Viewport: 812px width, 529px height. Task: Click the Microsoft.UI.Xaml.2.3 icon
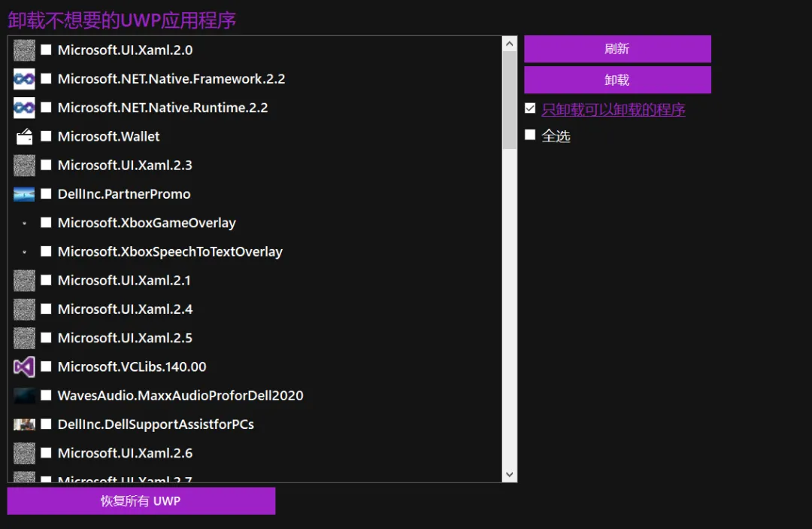[x=24, y=166]
